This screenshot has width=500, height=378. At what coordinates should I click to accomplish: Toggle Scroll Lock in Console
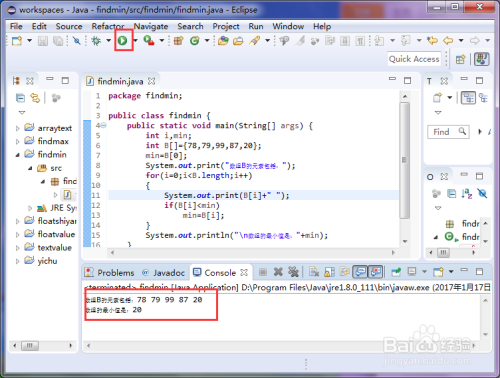(x=329, y=272)
